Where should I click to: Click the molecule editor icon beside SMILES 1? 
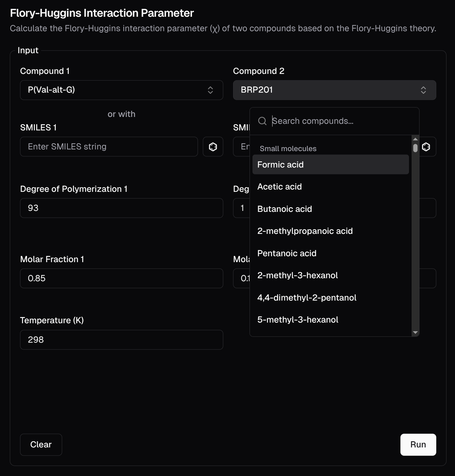[213, 147]
